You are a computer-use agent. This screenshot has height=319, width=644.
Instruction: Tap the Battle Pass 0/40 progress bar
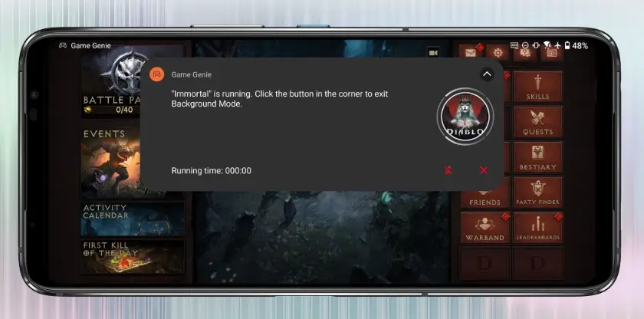click(x=110, y=110)
